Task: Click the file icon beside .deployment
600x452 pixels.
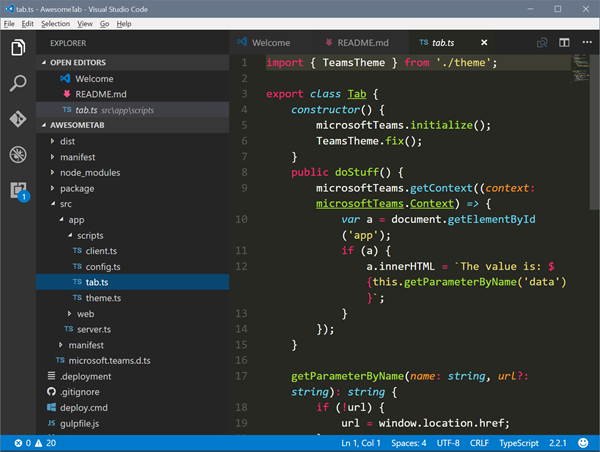Action: click(x=51, y=376)
